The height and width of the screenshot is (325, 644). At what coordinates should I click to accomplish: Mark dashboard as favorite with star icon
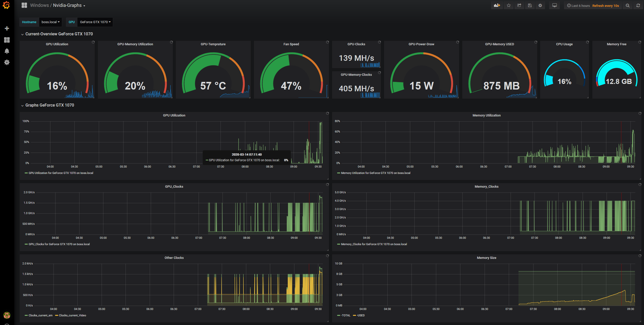pos(509,5)
